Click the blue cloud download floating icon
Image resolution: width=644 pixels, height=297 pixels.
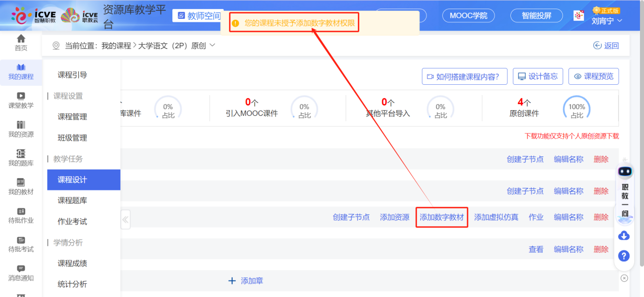point(624,236)
